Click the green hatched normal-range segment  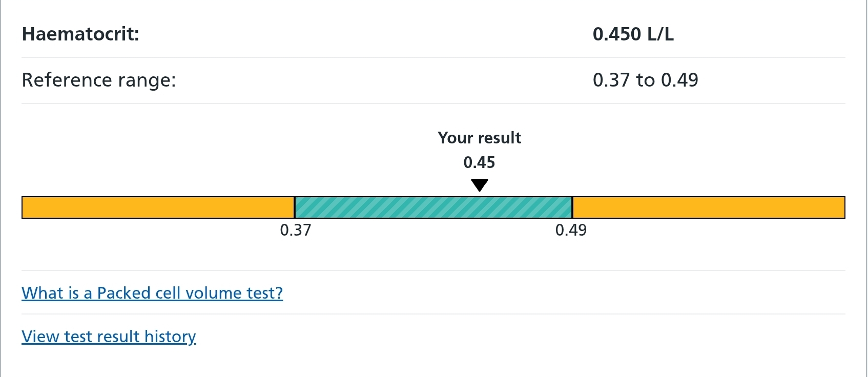tap(433, 207)
